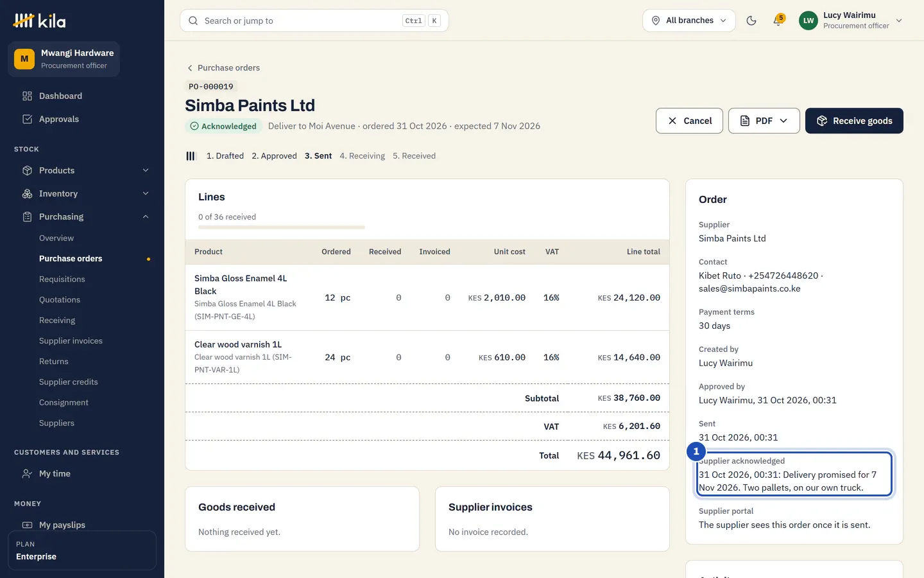
Task: Click the Search or jump to field
Action: point(314,21)
